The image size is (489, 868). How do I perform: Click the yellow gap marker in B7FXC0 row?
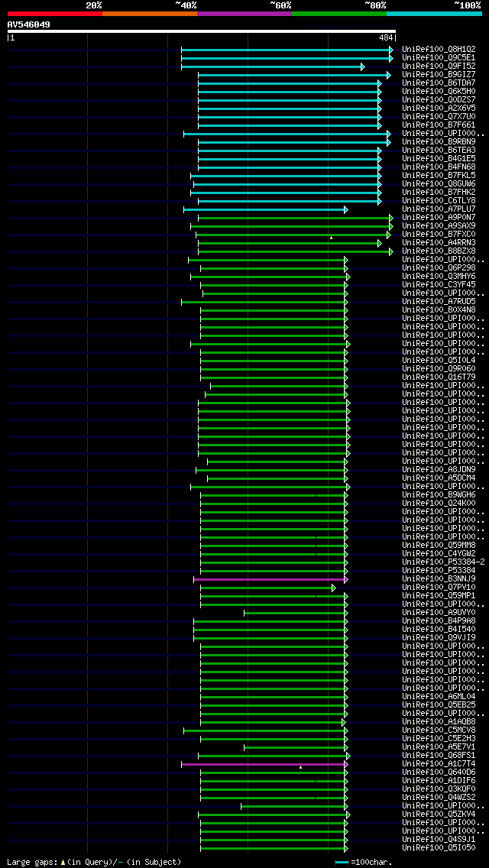tap(331, 238)
